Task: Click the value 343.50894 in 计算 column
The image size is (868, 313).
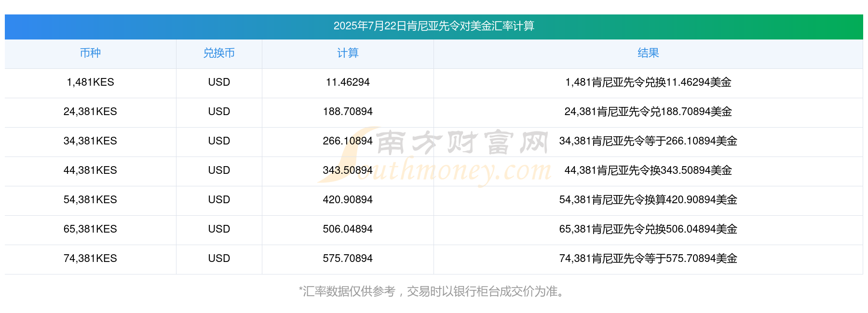Action: coord(348,170)
